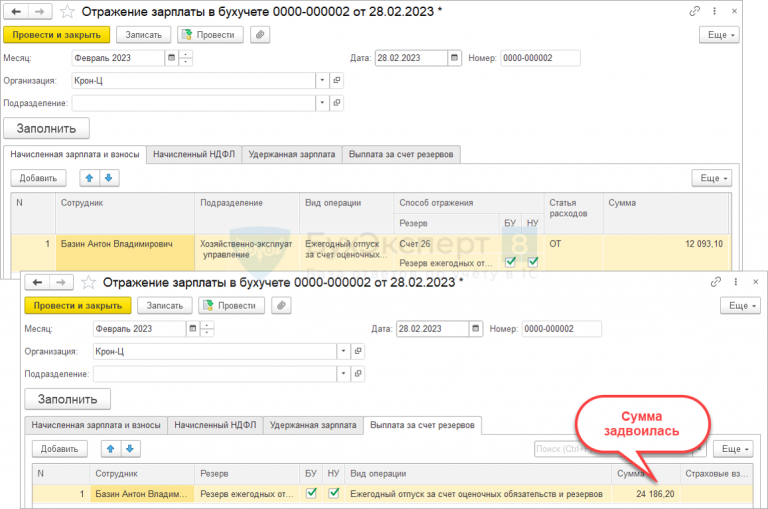Toggle БУ checkbox in the lower window row
Viewport: 768px width, 509px height.
pyautogui.click(x=311, y=493)
